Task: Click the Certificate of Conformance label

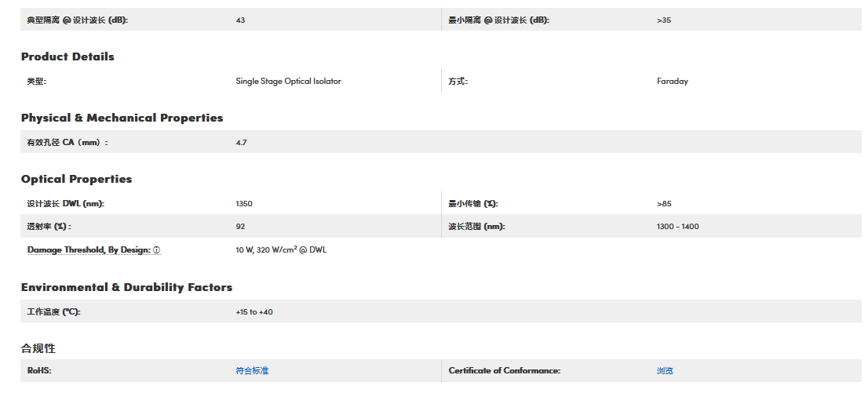Action: (504, 370)
